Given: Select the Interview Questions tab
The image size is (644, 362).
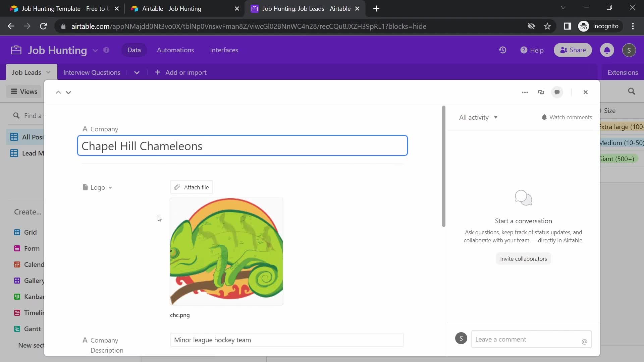Looking at the screenshot, I should tap(92, 72).
